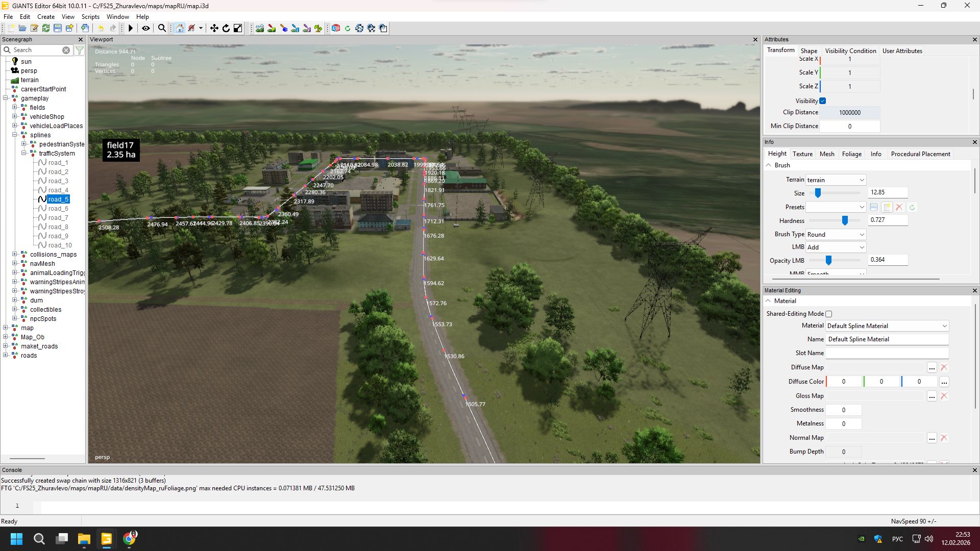980x551 pixels.
Task: Uncheck the Visibility checkbox in Attributes
Action: point(822,101)
